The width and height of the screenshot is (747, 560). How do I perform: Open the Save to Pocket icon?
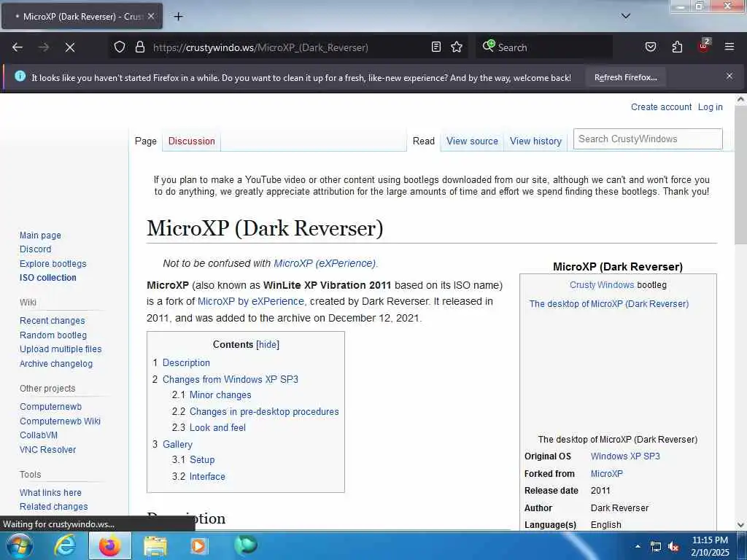click(x=650, y=47)
